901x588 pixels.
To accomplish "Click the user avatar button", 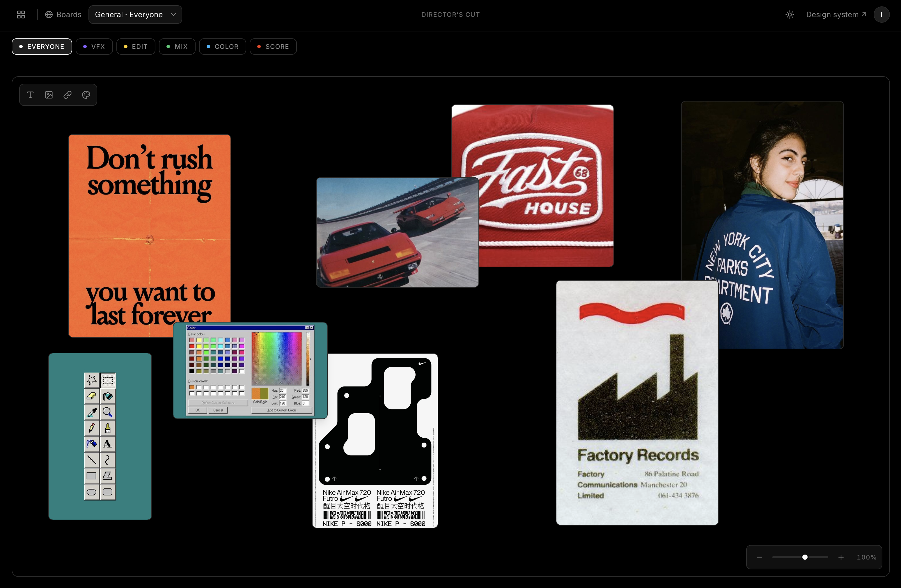I will tap(881, 14).
